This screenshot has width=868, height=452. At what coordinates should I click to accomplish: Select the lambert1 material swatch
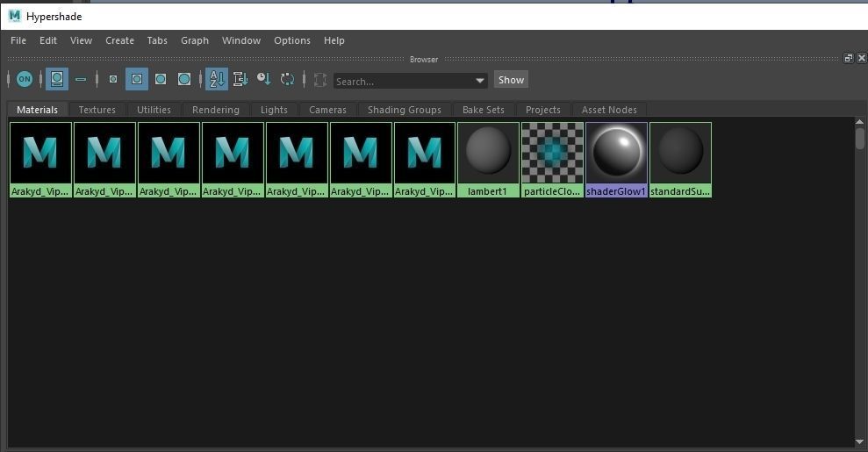coord(488,160)
